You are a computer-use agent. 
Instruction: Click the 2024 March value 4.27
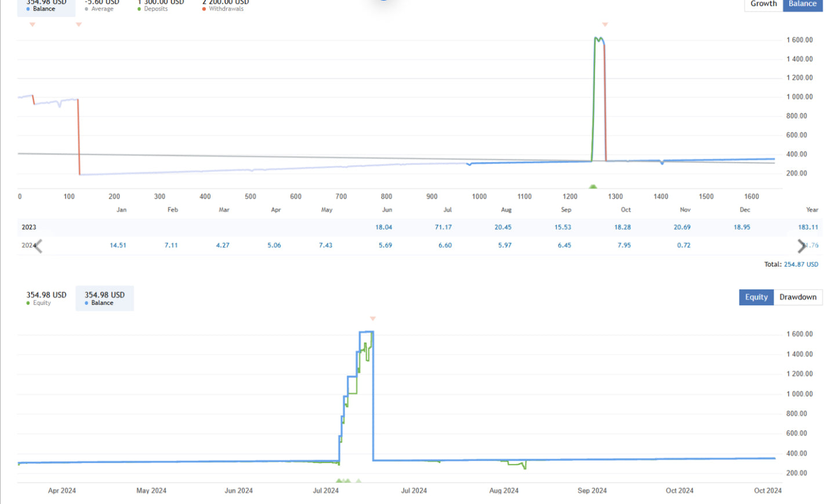pyautogui.click(x=223, y=245)
